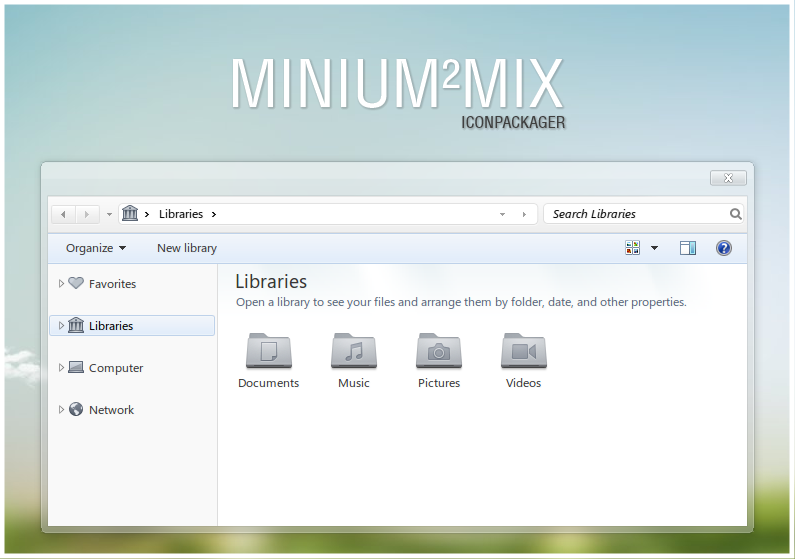Change the view with the view icon
The width and height of the screenshot is (795, 559).
(633, 248)
